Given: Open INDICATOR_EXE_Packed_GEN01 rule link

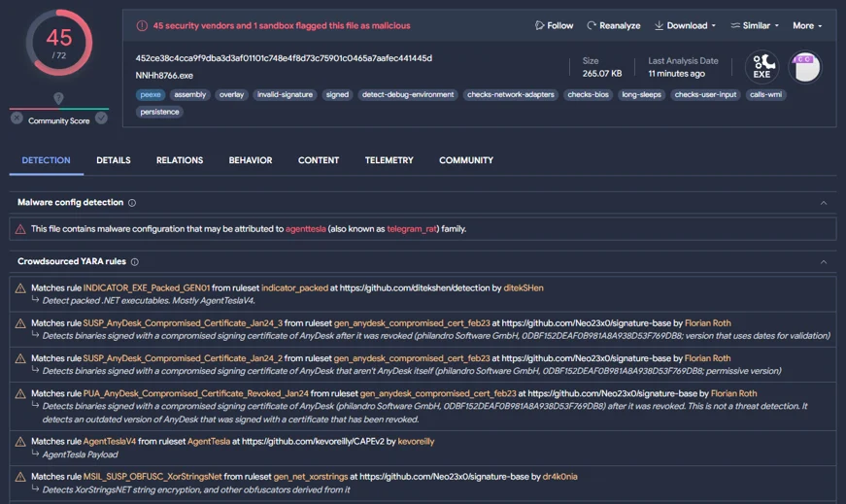Looking at the screenshot, I should point(147,287).
